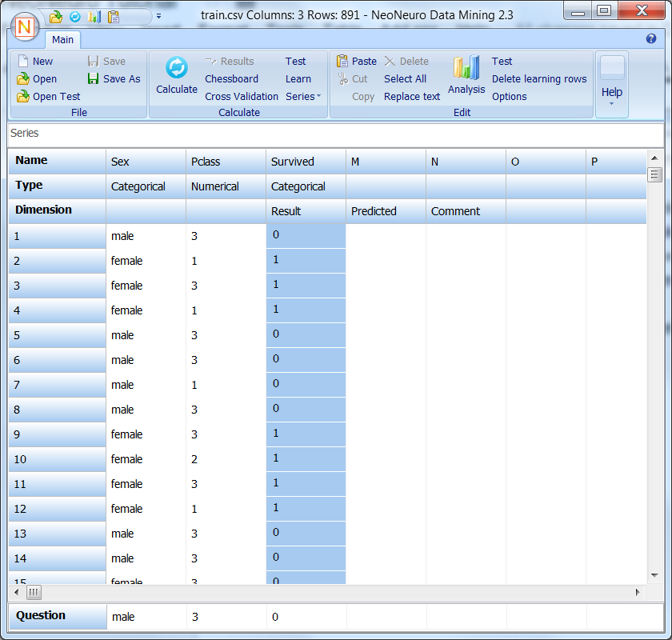Click column header M

[x=386, y=162]
